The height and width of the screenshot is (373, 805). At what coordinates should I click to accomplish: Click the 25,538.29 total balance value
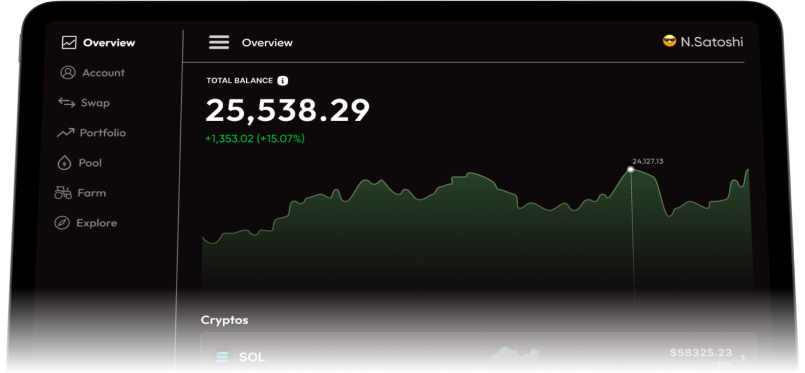point(288,110)
